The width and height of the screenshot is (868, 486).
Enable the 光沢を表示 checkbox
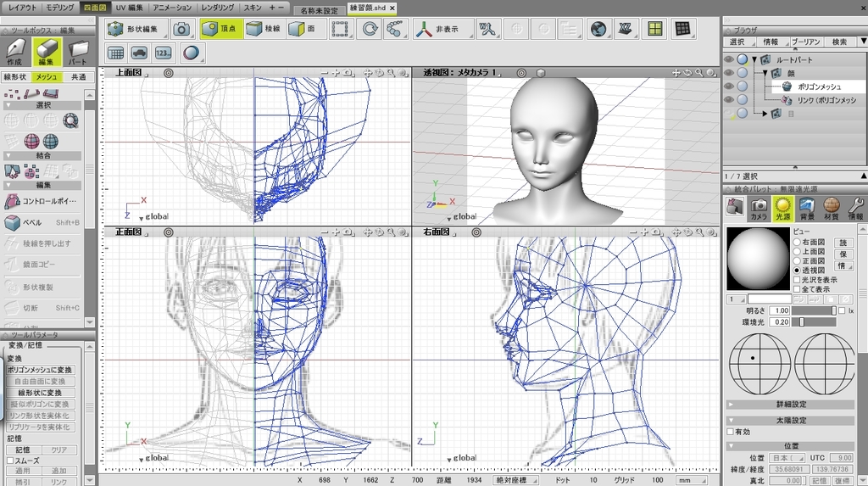click(796, 280)
